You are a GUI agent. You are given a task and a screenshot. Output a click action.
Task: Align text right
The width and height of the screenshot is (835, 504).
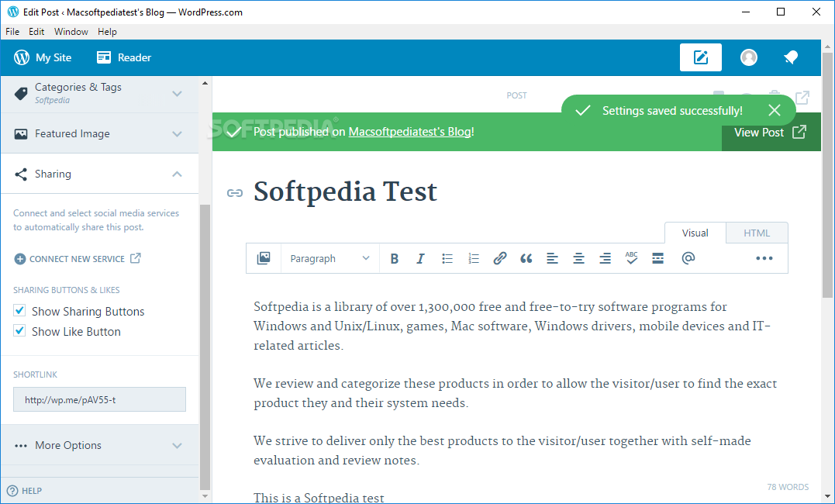pyautogui.click(x=605, y=258)
